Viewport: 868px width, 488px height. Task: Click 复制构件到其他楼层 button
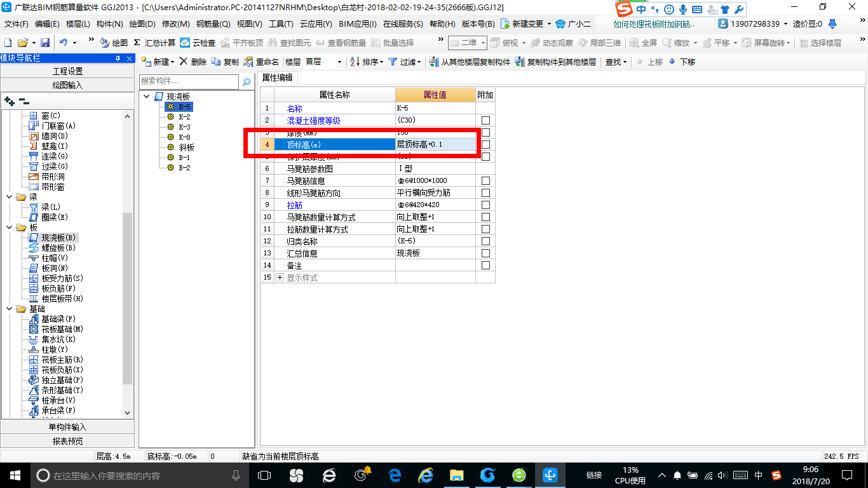pos(555,62)
